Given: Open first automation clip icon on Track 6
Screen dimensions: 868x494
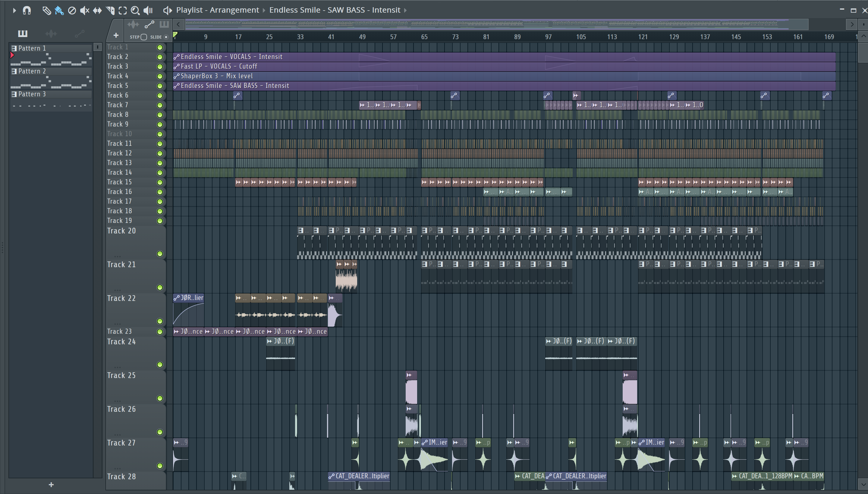Looking at the screenshot, I should click(x=237, y=96).
